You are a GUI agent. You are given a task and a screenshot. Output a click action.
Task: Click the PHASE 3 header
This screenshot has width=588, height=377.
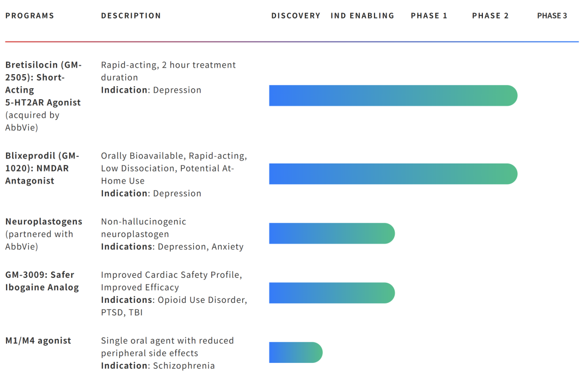[552, 16]
